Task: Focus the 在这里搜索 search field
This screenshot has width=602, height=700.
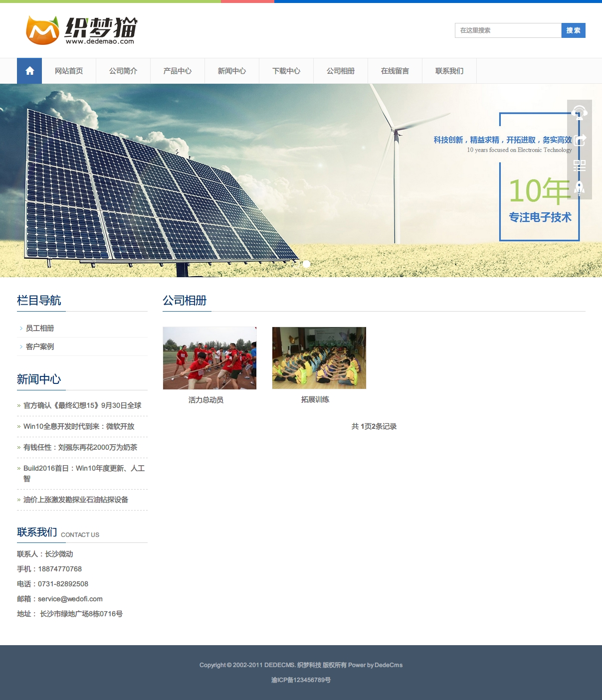Action: tap(508, 30)
